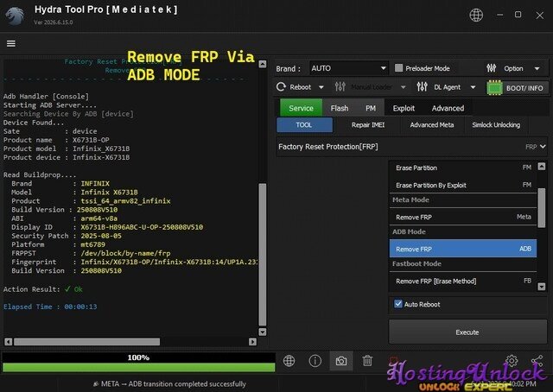Screen dimensions: 553x392
Task: Open the Brand AUTO dropdown
Action: [348, 68]
